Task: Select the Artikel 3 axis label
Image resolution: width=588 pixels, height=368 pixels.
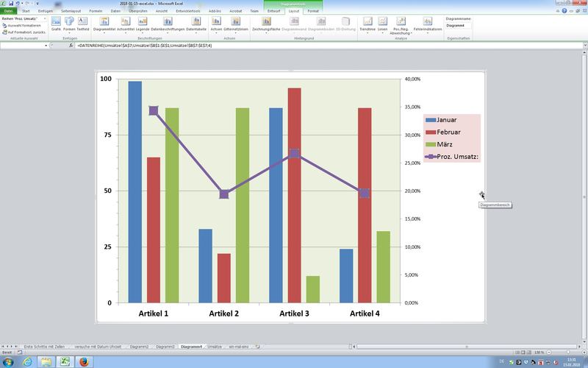Action: pos(295,314)
